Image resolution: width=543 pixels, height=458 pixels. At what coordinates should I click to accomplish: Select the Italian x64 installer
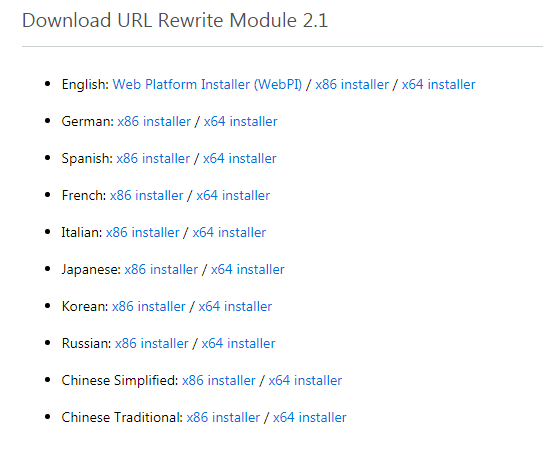point(229,233)
